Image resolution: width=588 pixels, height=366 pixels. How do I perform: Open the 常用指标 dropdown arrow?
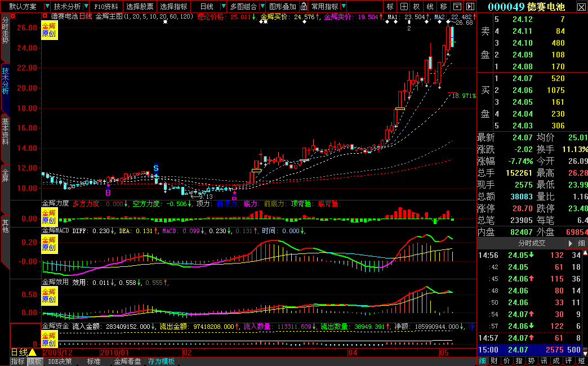[x=344, y=6]
